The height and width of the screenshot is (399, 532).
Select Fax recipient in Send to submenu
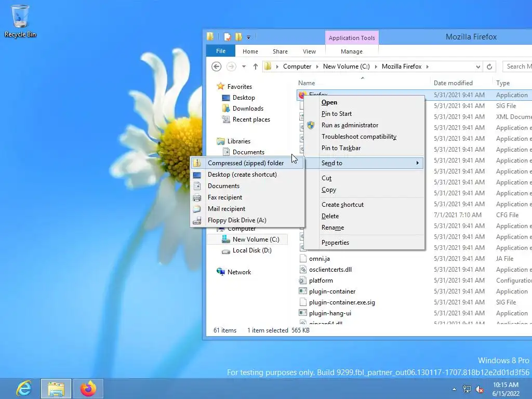coord(247,197)
